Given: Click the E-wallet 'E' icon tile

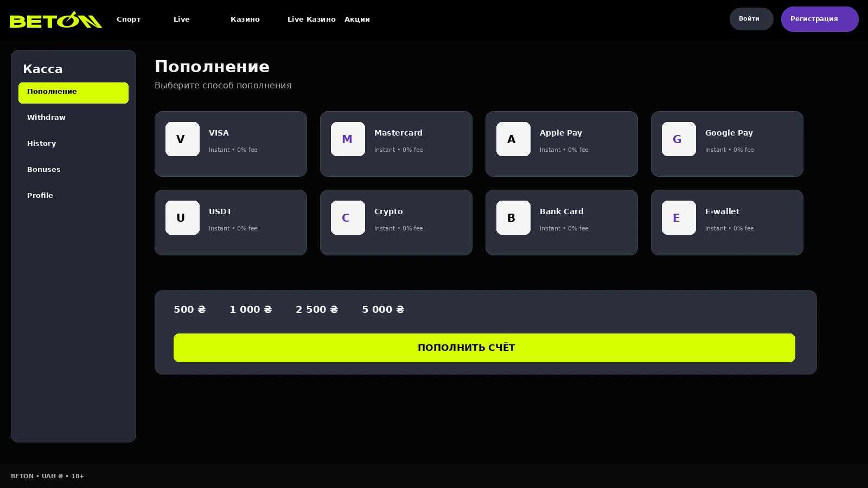Looking at the screenshot, I should point(679,217).
